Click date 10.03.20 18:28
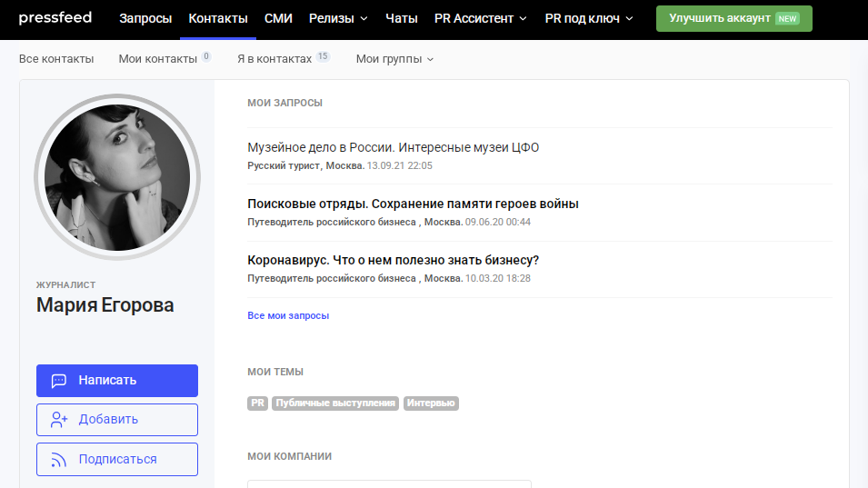 tap(498, 278)
